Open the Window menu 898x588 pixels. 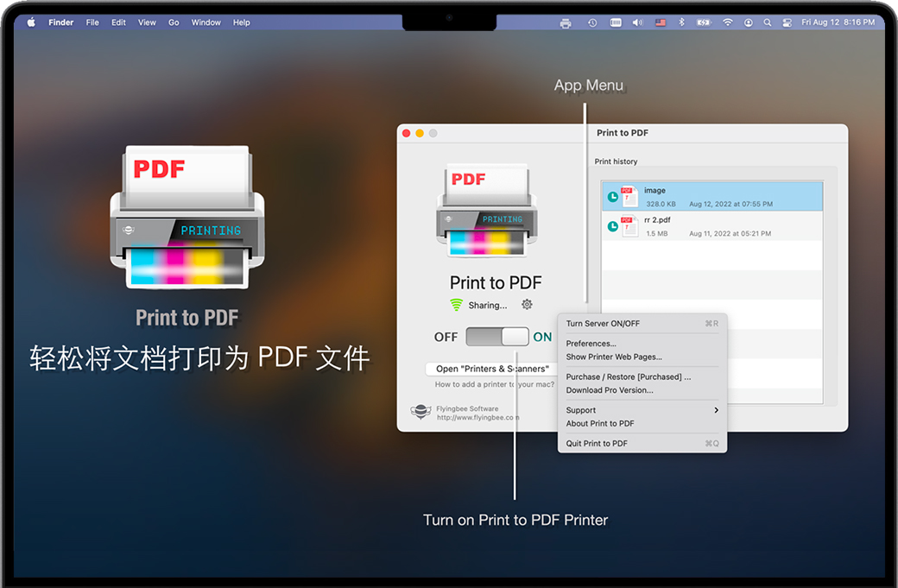pyautogui.click(x=206, y=22)
